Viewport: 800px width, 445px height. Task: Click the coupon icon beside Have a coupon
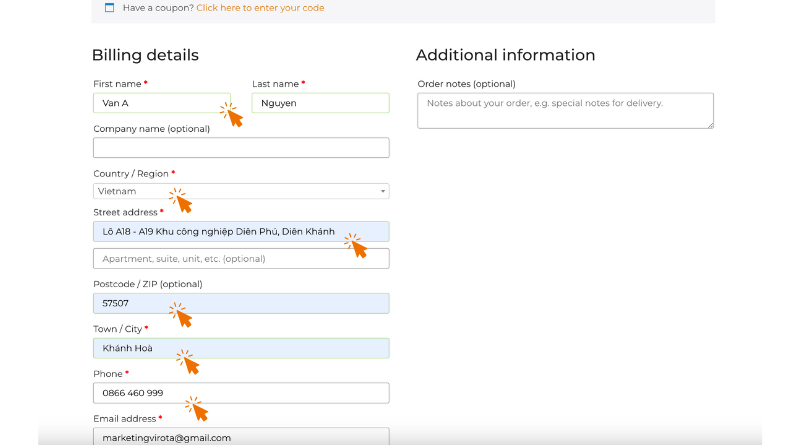pyautogui.click(x=109, y=8)
